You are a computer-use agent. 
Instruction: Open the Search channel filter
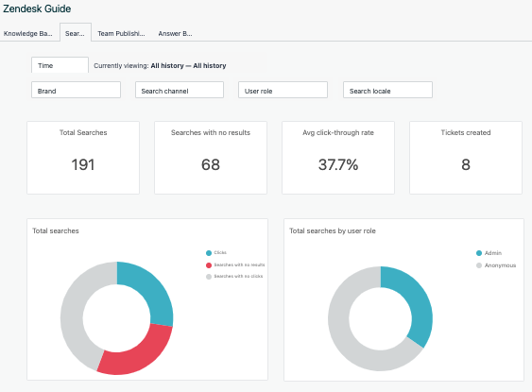[180, 90]
